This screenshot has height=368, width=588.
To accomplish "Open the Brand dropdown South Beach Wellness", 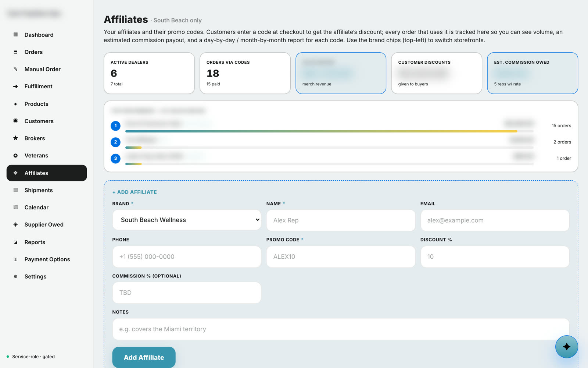I will pyautogui.click(x=187, y=220).
